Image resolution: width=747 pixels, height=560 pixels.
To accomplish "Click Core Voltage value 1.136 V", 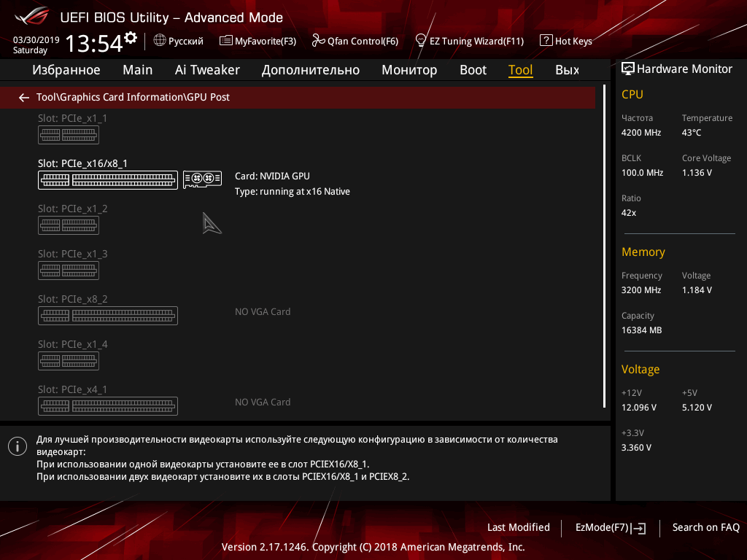I will point(697,173).
